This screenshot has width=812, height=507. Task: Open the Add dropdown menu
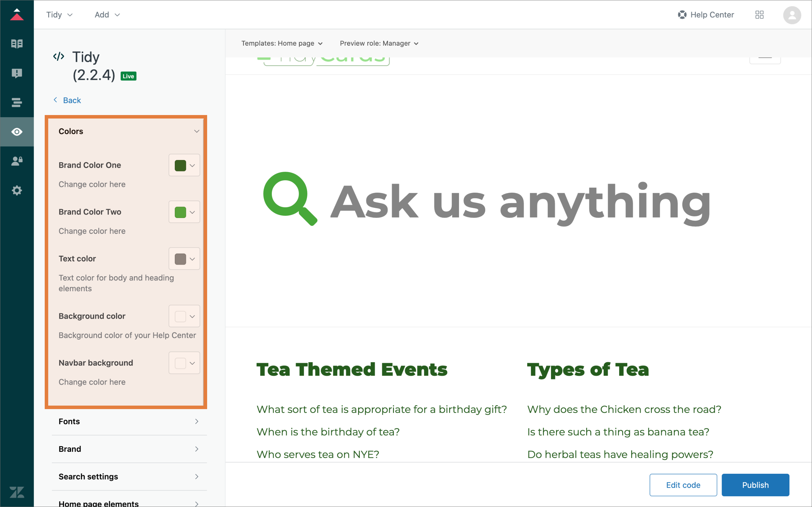tap(107, 15)
